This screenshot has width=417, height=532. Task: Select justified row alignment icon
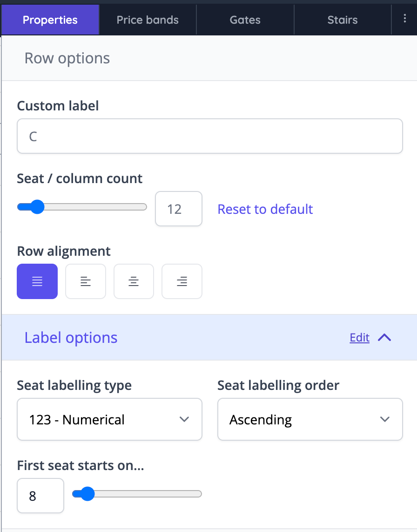tap(37, 281)
